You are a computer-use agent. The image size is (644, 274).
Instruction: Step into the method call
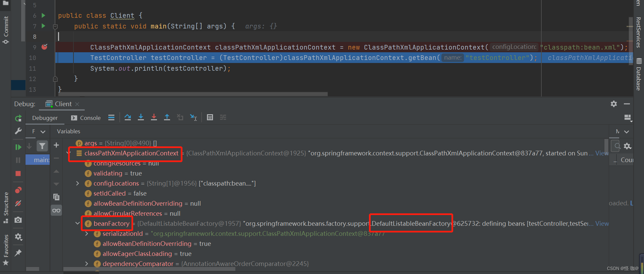141,117
